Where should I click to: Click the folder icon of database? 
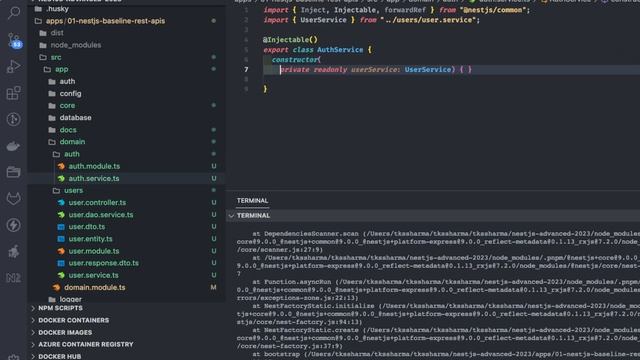click(x=52, y=118)
